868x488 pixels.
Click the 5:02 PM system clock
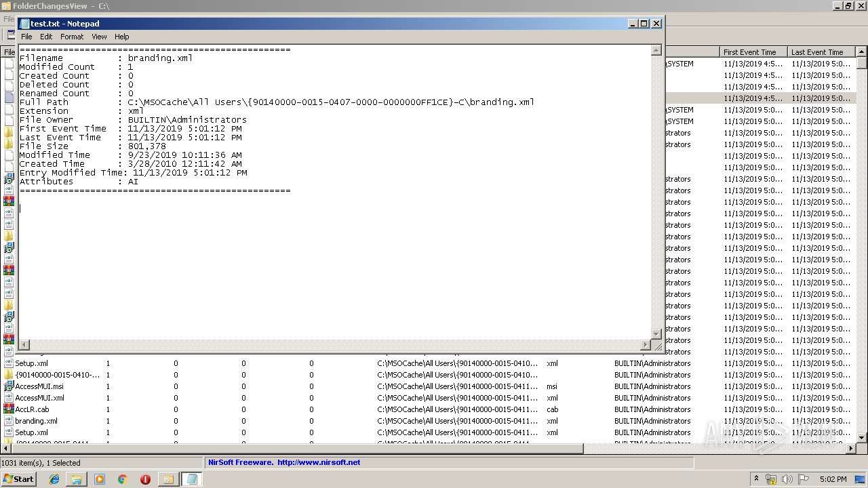click(833, 479)
